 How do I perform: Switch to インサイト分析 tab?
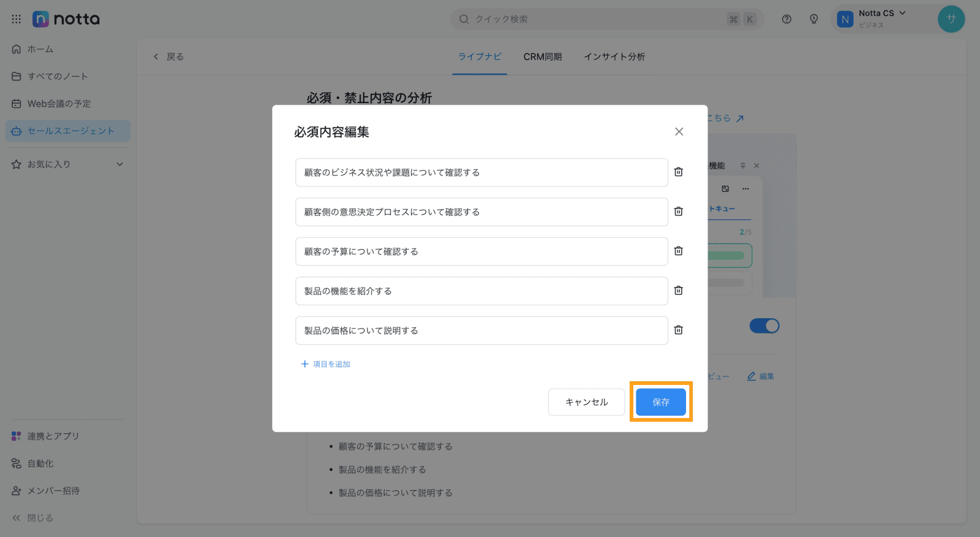click(x=614, y=56)
